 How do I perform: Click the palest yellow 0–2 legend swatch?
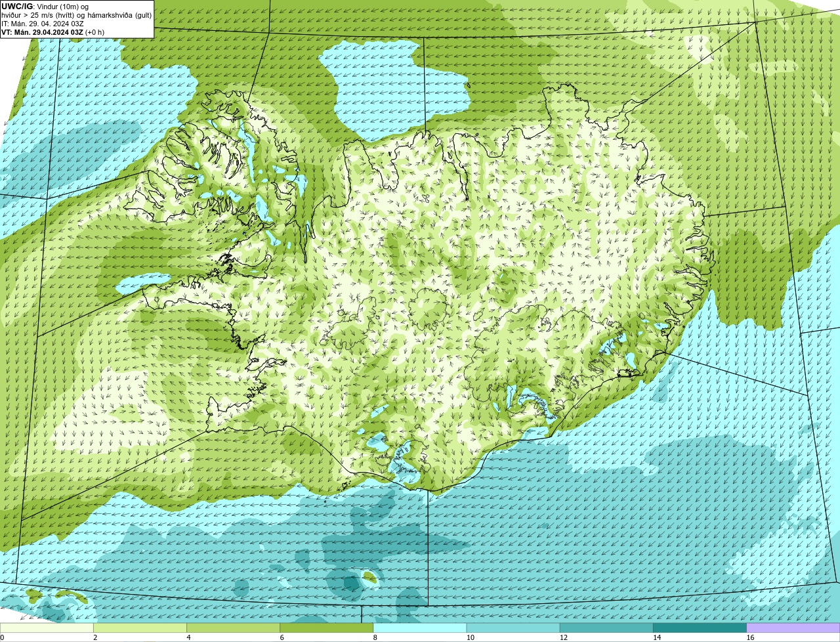pos(47,628)
